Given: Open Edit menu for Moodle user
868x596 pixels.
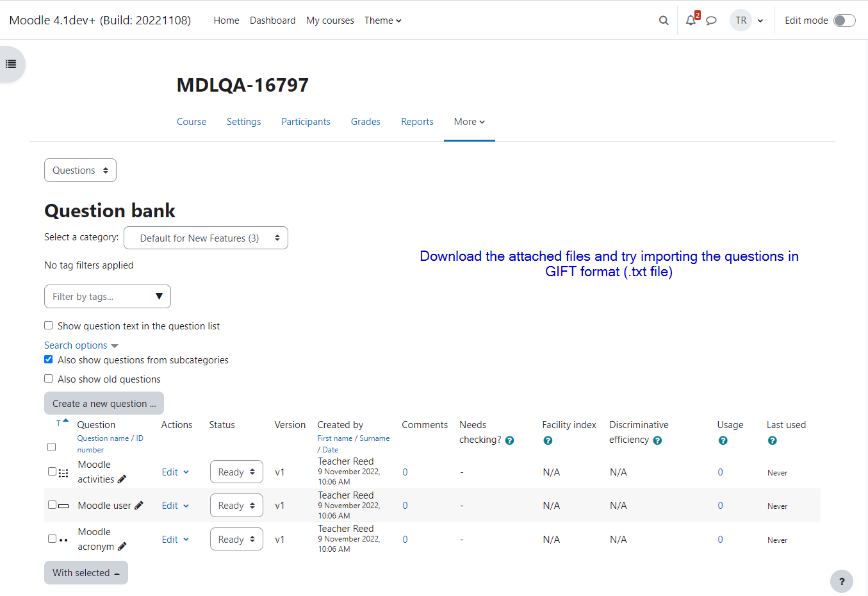Looking at the screenshot, I should [176, 506].
